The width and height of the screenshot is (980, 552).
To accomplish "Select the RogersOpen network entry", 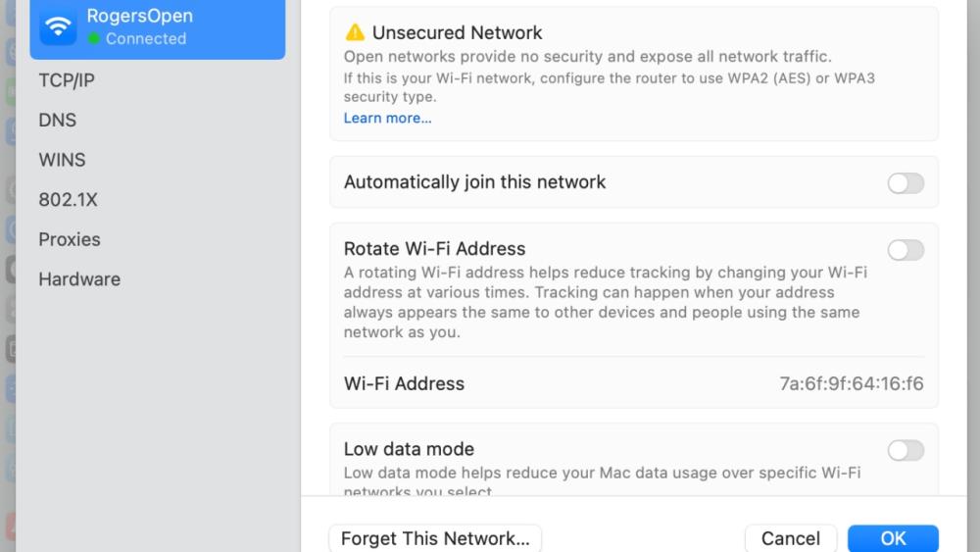I will click(158, 27).
